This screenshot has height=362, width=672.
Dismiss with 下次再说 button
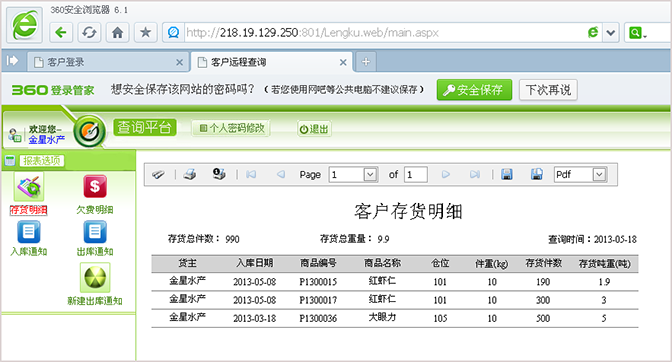[548, 90]
